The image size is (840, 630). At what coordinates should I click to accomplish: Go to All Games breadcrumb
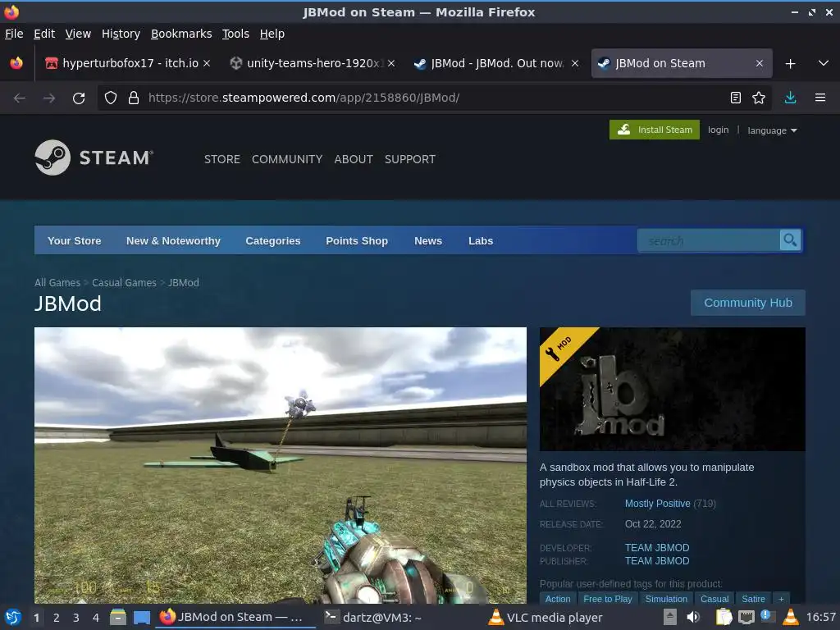pyautogui.click(x=57, y=282)
